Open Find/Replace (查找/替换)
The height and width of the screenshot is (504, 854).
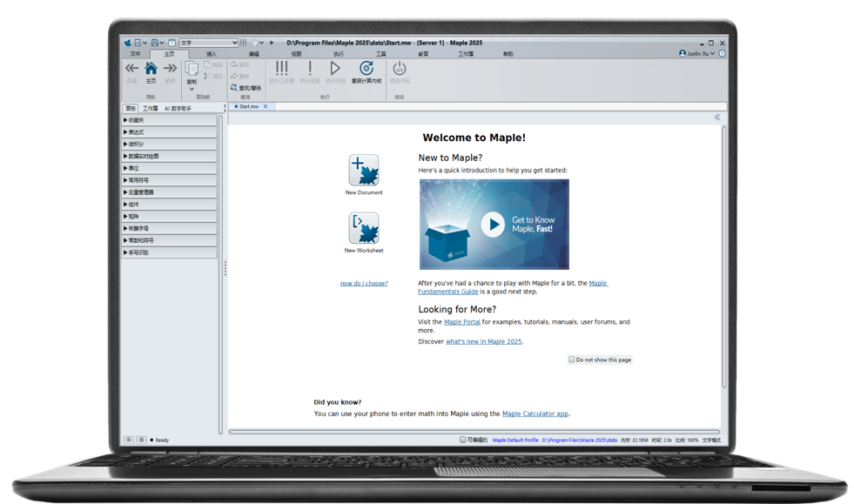pyautogui.click(x=245, y=87)
